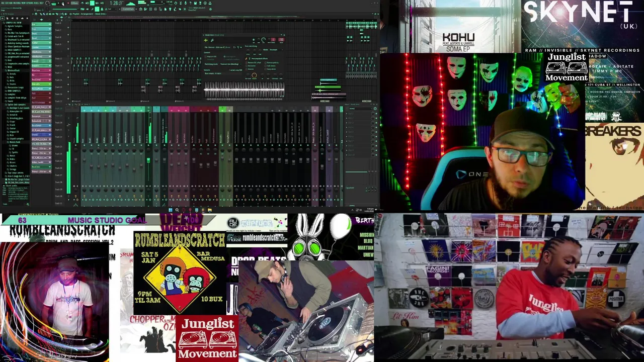Image resolution: width=644 pixels, height=362 pixels.
Task: Collapse the Neuro funk folder in browser
Action: point(14,142)
